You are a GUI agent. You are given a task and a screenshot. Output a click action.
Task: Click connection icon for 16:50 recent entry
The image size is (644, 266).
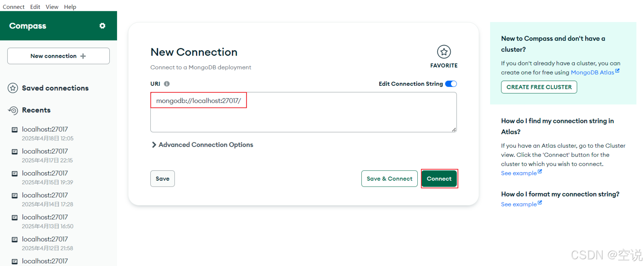(14, 217)
